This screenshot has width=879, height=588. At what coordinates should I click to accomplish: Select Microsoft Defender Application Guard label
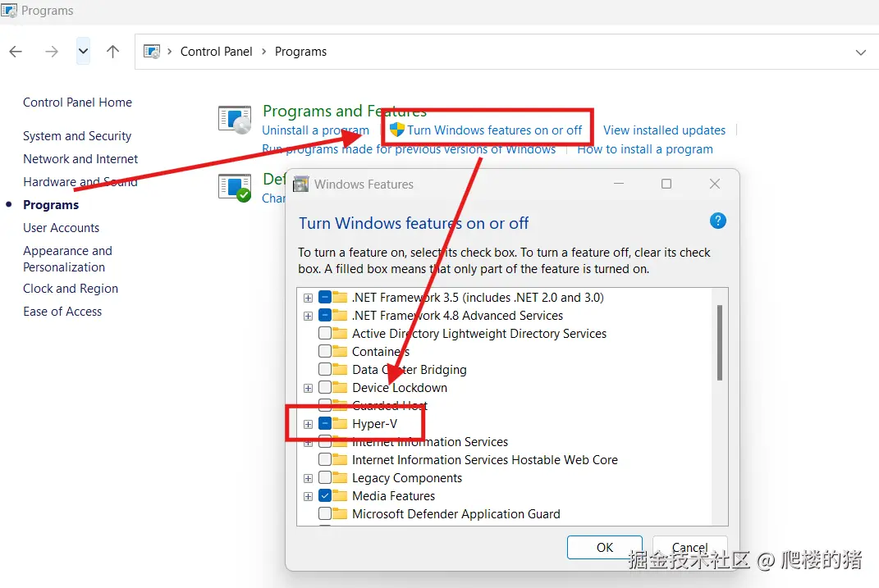(x=456, y=513)
